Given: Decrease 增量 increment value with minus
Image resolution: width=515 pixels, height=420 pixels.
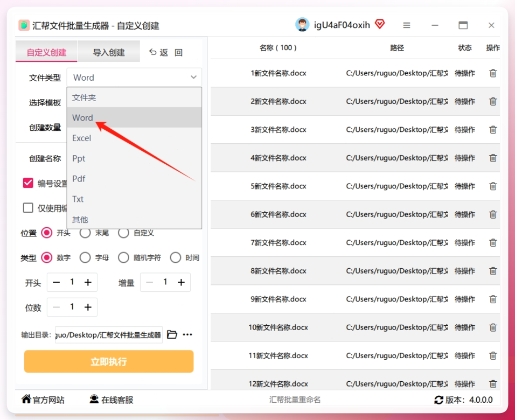Looking at the screenshot, I should click(150, 282).
